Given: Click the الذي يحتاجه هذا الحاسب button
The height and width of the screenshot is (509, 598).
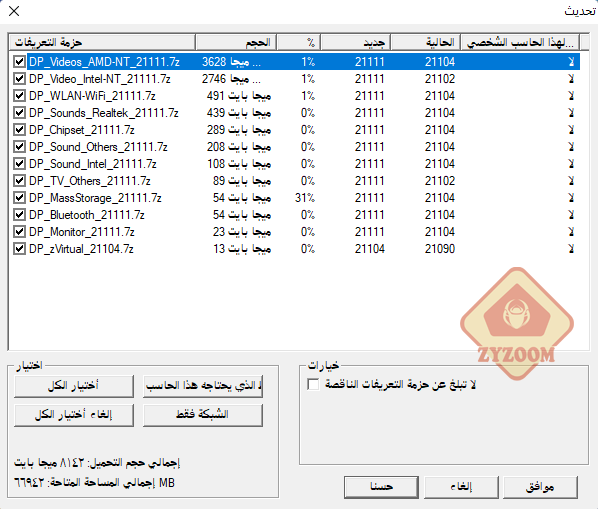Looking at the screenshot, I should point(203,386).
